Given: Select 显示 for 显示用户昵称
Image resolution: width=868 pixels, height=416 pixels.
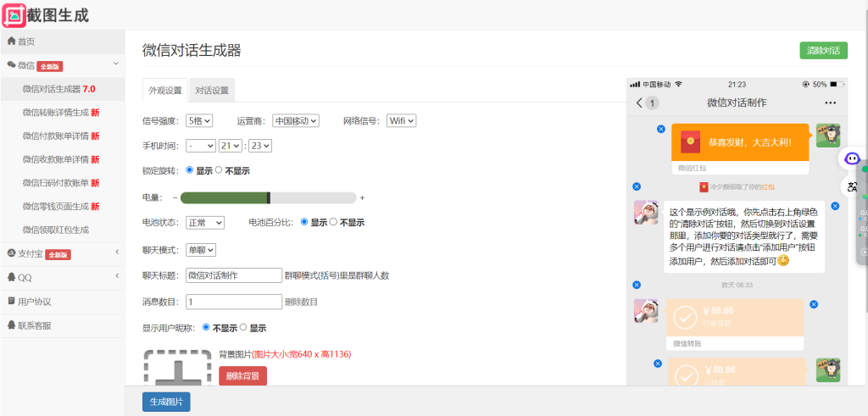Looking at the screenshot, I should pos(243,328).
